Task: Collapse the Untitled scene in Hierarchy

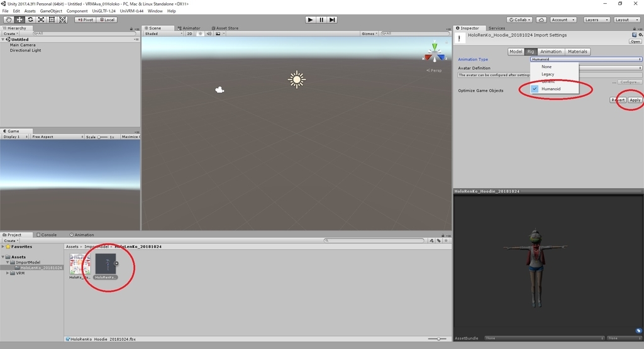Action: point(3,40)
